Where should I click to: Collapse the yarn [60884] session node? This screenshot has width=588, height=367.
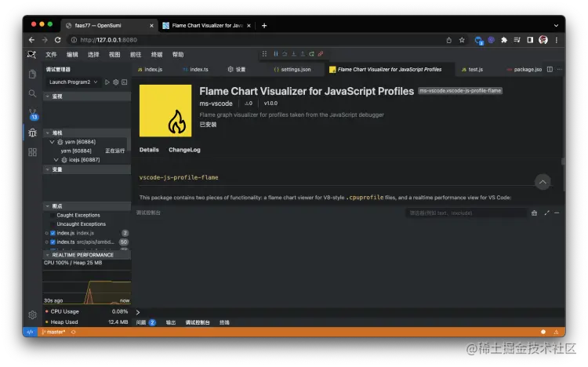pos(52,142)
